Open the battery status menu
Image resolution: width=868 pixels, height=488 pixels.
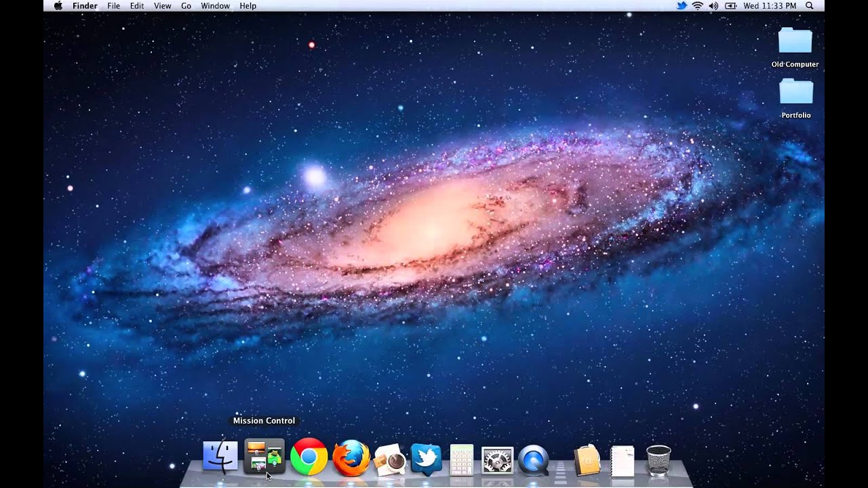730,5
